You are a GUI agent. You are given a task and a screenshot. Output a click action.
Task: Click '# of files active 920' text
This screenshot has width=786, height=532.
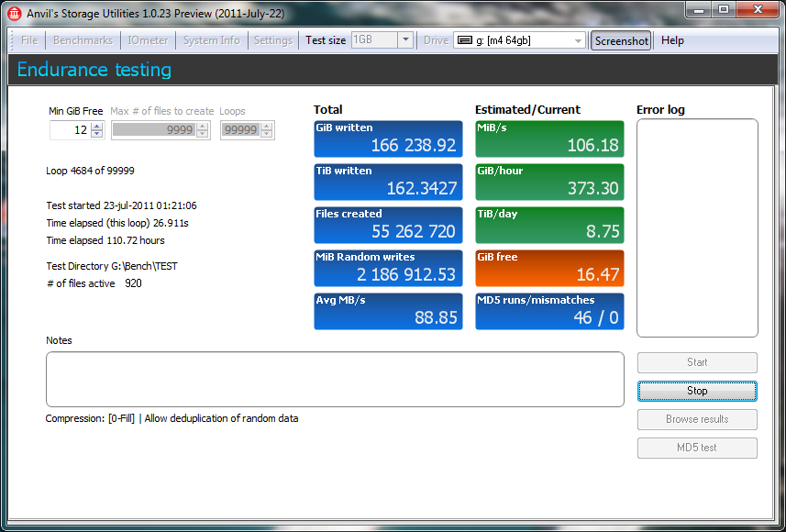coord(94,283)
